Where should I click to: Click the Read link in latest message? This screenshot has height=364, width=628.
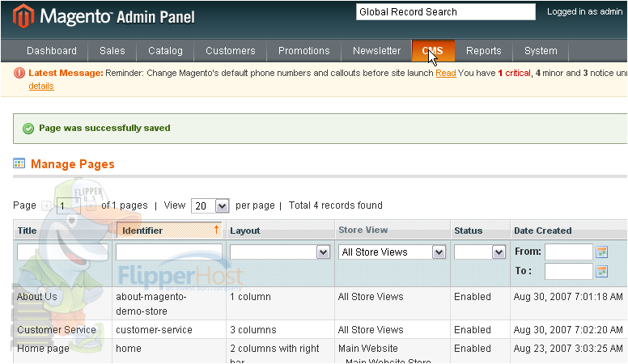[446, 74]
